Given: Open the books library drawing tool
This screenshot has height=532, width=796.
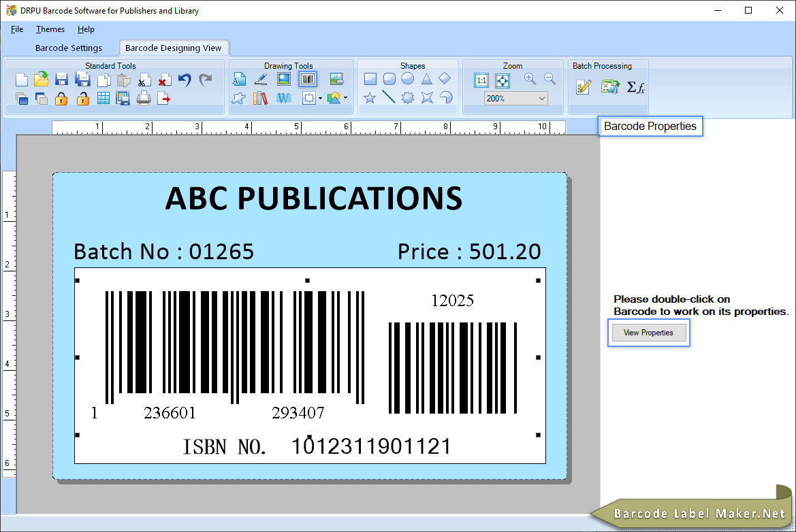Looking at the screenshot, I should [x=260, y=98].
